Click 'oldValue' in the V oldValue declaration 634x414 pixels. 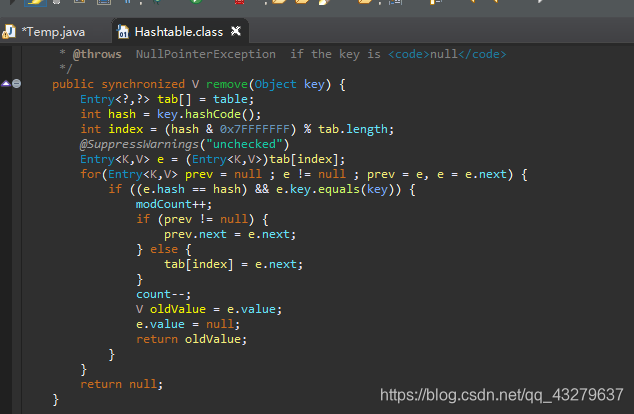pos(178,309)
